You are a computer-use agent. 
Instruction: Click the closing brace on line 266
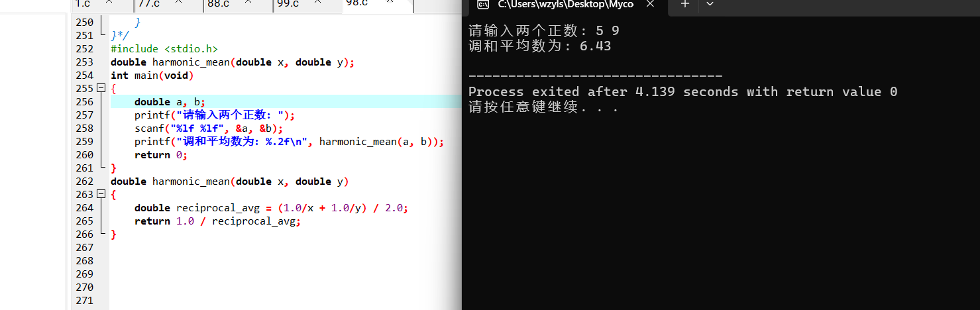[113, 234]
